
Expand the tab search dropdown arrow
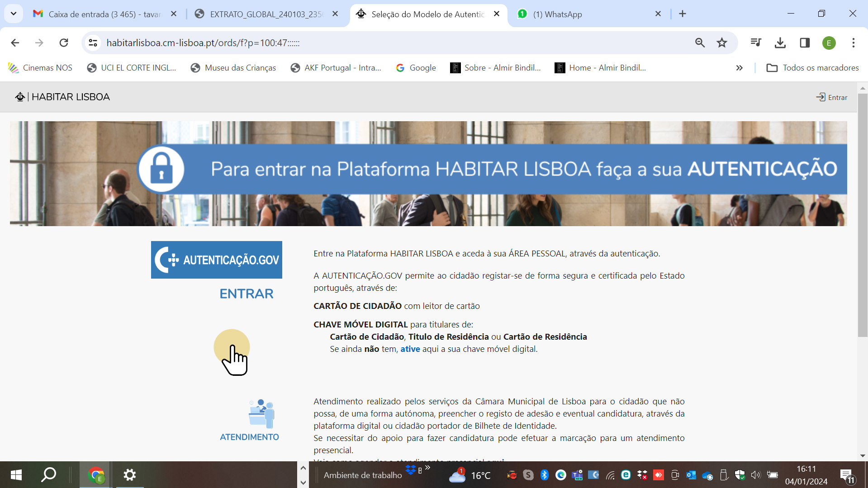click(x=14, y=14)
